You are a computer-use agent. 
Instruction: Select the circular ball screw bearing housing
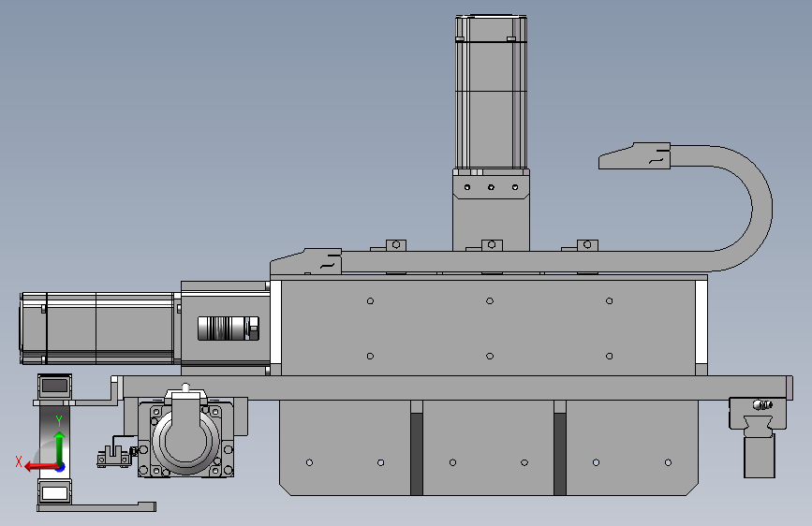tap(185, 439)
